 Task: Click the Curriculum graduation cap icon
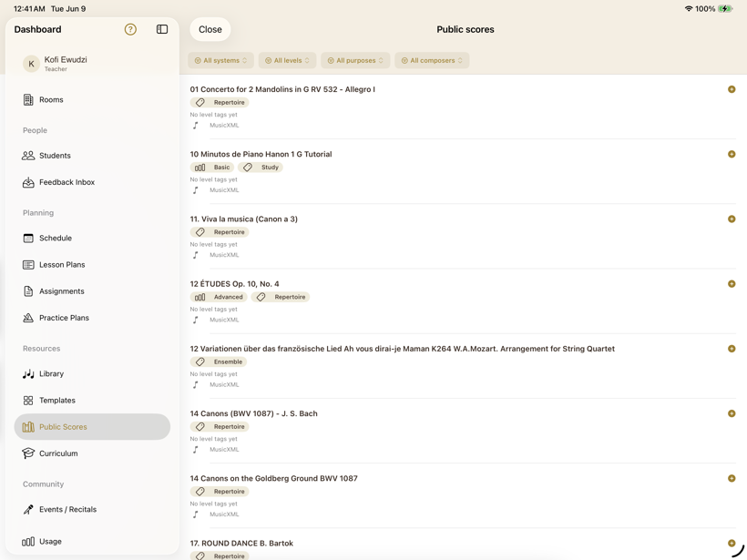28,453
